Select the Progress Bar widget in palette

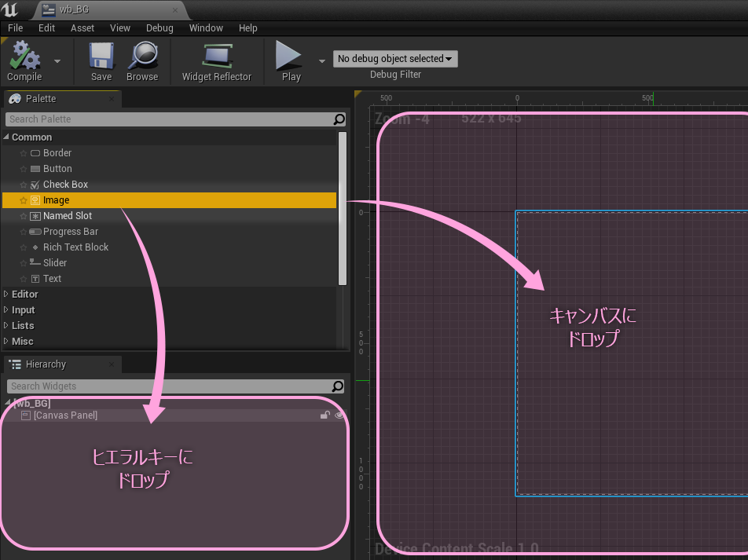170,232
